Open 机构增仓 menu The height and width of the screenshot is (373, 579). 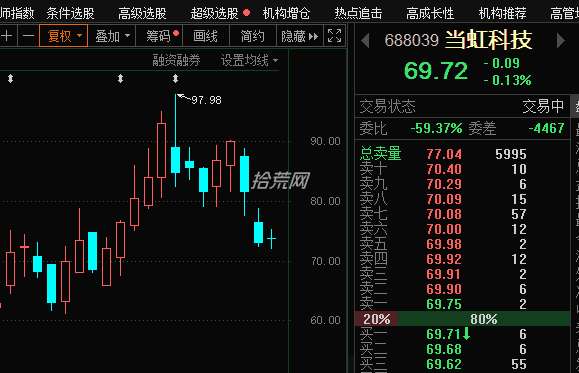[287, 14]
